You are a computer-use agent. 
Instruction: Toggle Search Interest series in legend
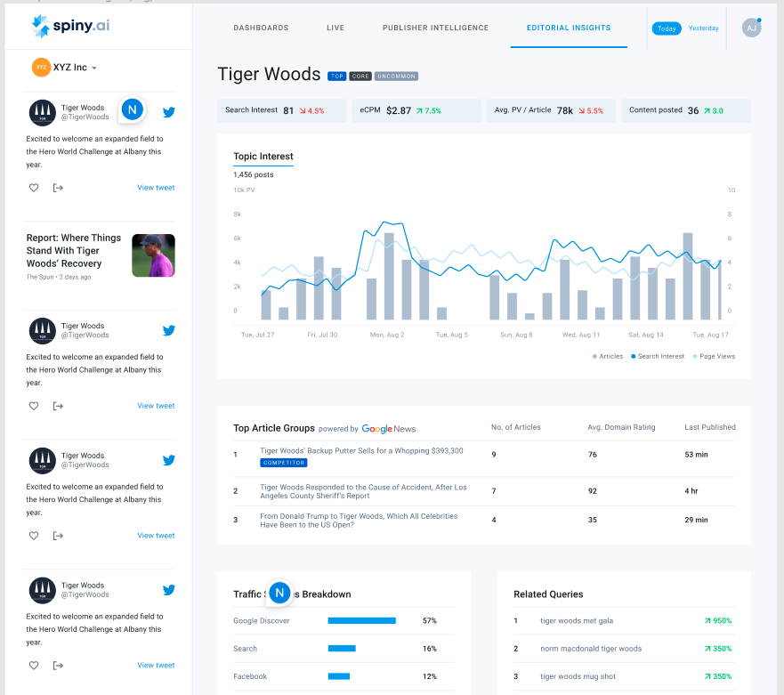(x=657, y=357)
